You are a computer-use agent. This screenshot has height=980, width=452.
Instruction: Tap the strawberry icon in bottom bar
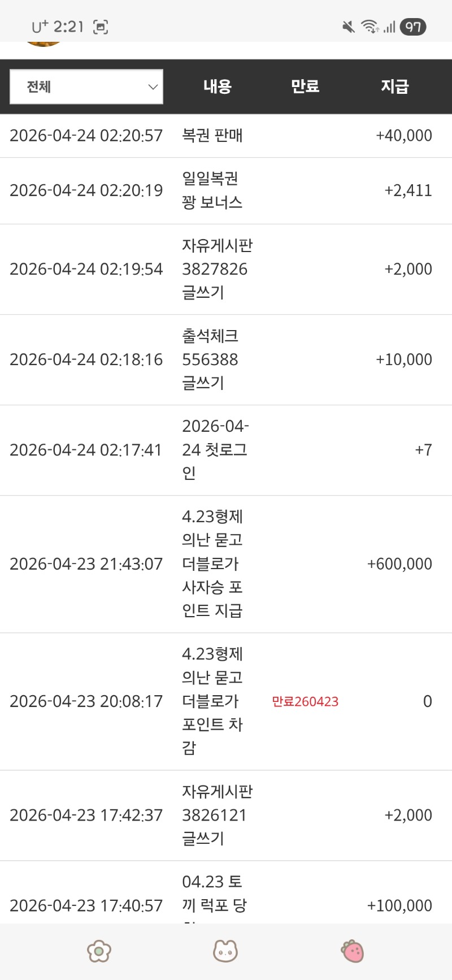[x=353, y=951]
